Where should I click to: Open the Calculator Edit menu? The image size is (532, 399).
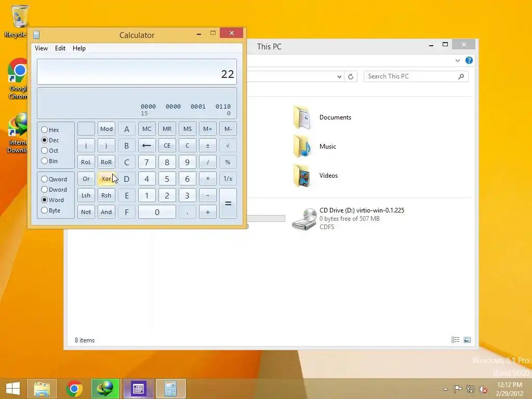click(x=60, y=48)
